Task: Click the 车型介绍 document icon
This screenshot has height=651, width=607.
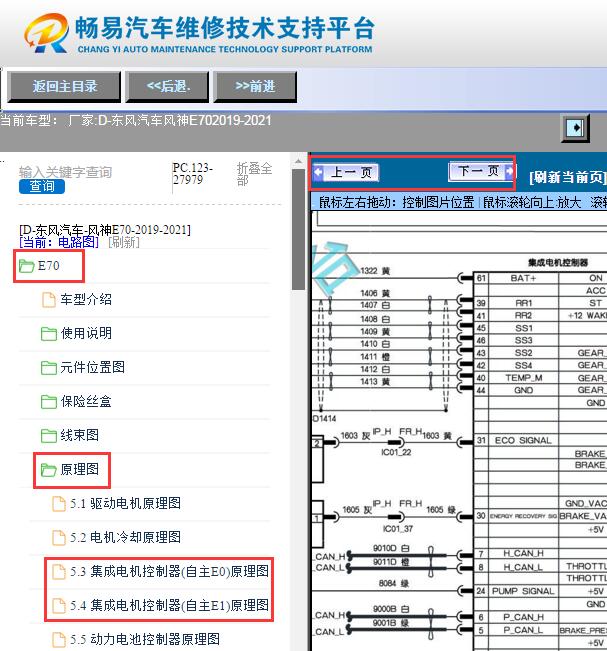Action: (49, 299)
